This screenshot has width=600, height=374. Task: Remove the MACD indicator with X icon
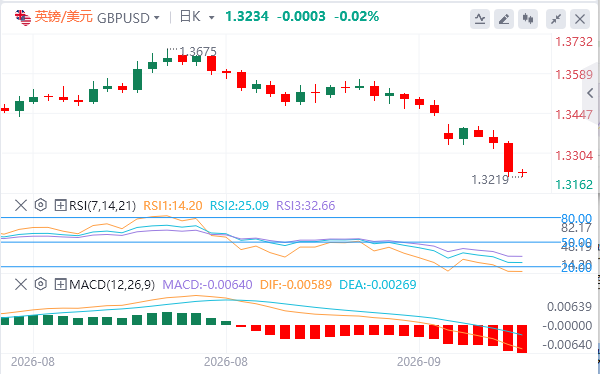pyautogui.click(x=21, y=284)
